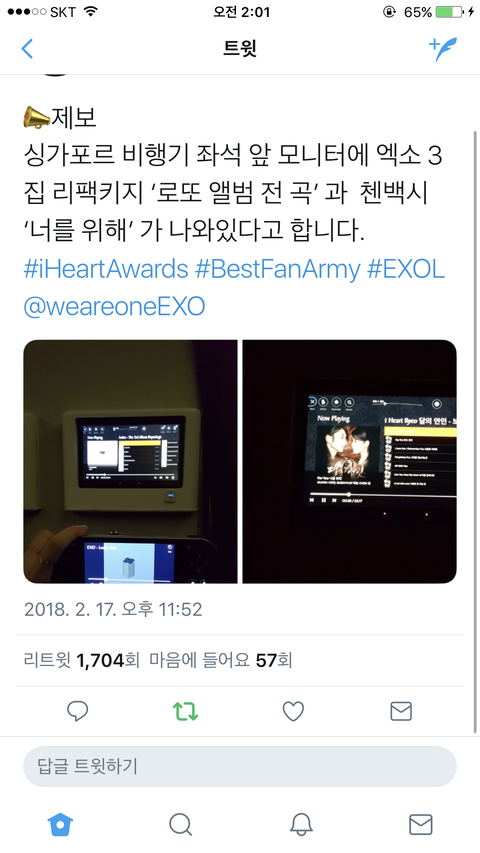
Task: Tap the #iHeartAwards hashtag
Action: pos(106,269)
